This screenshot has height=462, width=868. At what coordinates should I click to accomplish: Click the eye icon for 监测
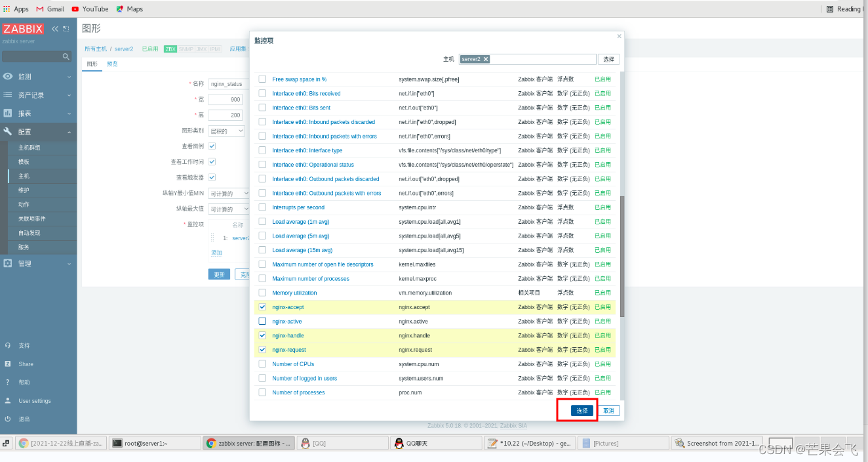(8, 76)
